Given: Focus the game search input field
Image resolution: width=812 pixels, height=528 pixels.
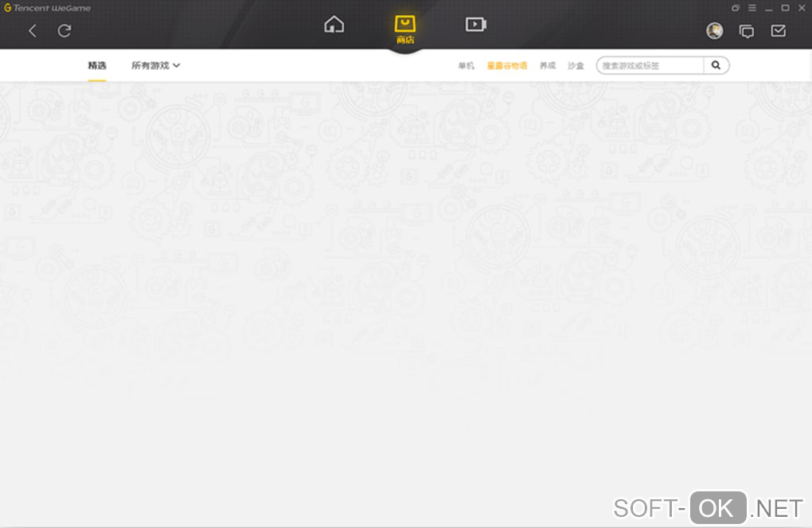Looking at the screenshot, I should pos(650,65).
